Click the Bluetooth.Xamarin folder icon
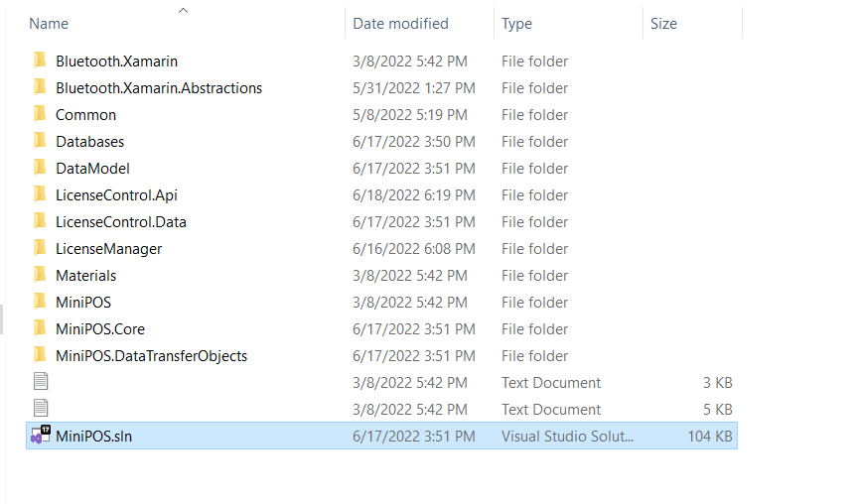858x504 pixels. (40, 61)
